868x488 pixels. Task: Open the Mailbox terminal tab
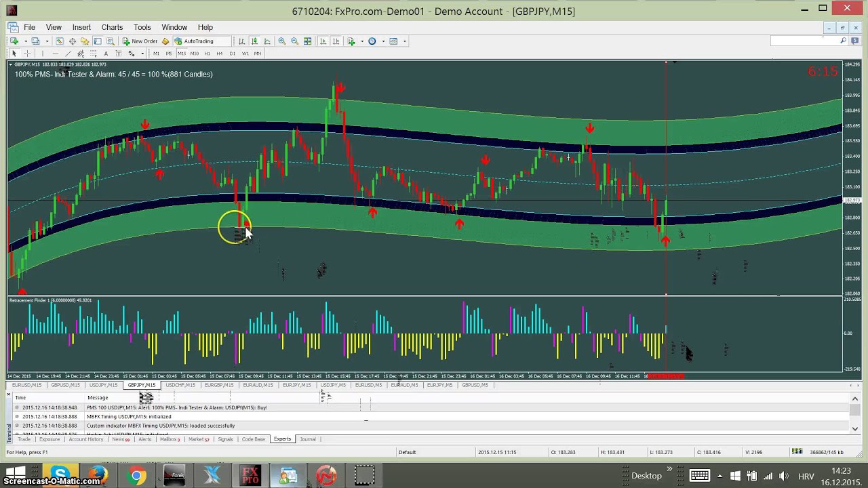click(170, 439)
